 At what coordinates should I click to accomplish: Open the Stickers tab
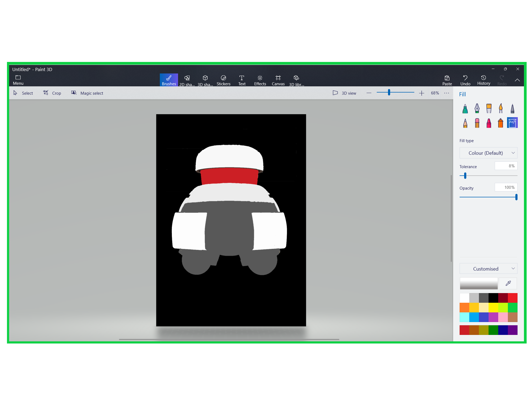224,80
